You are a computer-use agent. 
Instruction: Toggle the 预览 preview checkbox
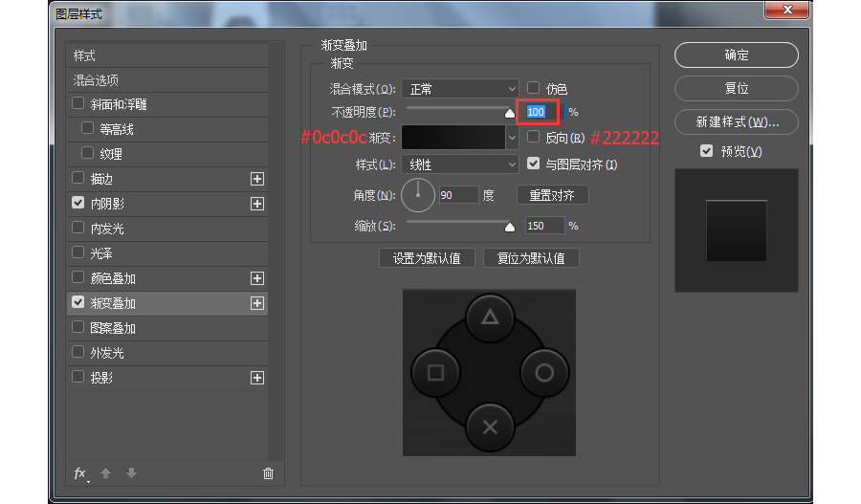(707, 151)
